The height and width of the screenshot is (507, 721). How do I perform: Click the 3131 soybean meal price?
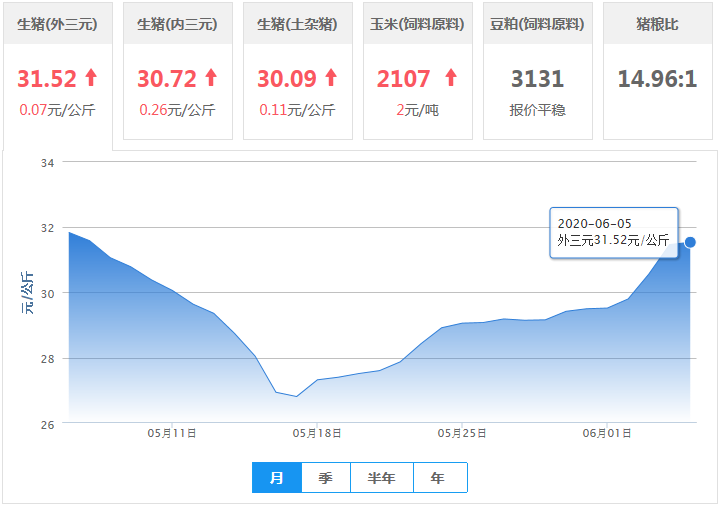point(538,79)
